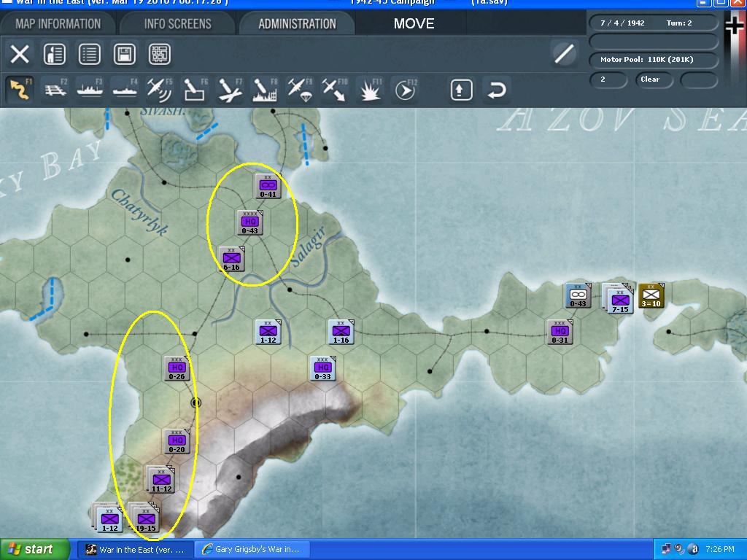747x560 pixels.
Task: Select the Bomb city F8 icon
Action: (265, 90)
